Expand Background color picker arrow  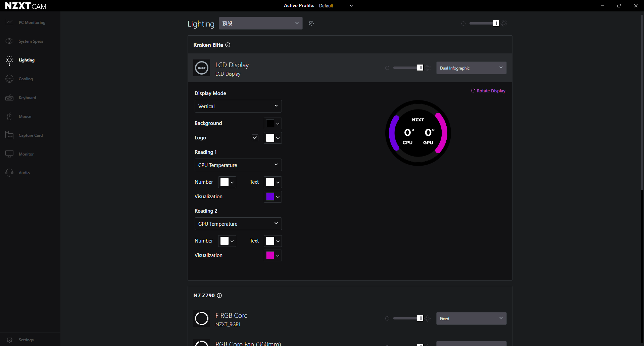tap(278, 124)
